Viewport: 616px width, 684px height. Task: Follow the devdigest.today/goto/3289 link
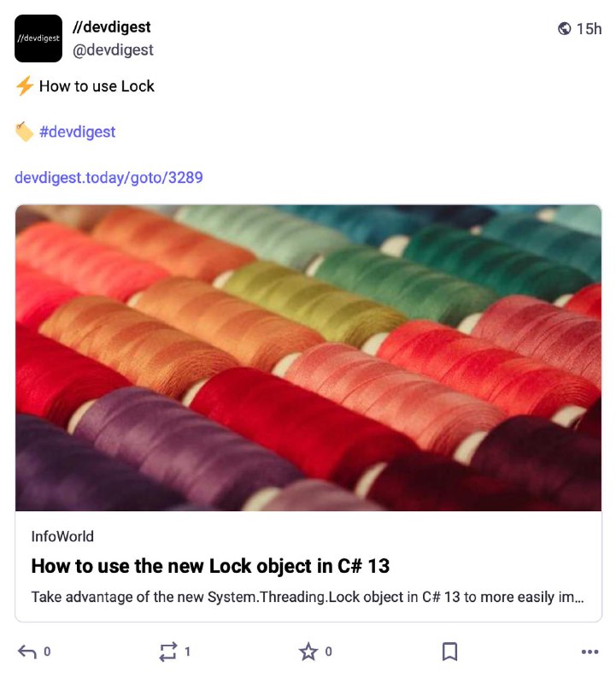pos(109,178)
